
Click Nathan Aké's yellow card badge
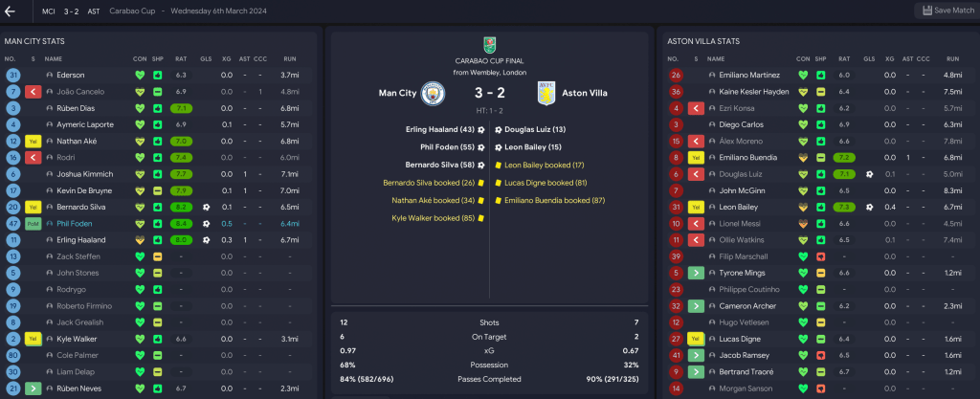pyautogui.click(x=33, y=141)
